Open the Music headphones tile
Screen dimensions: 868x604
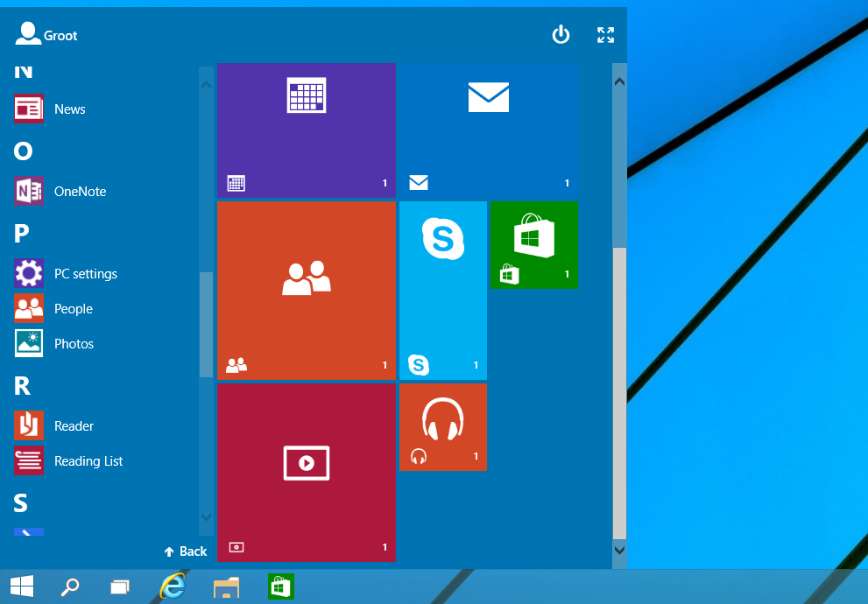(x=443, y=427)
